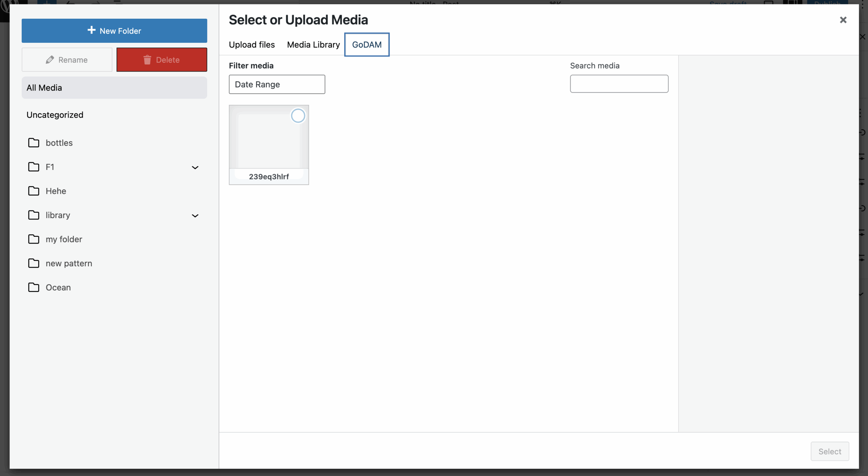Click the pencil icon in the Rename button
Image resolution: width=868 pixels, height=476 pixels.
point(50,60)
